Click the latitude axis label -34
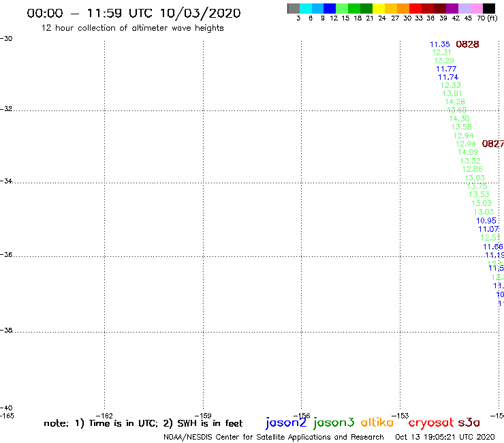504x443 pixels. (x=6, y=181)
